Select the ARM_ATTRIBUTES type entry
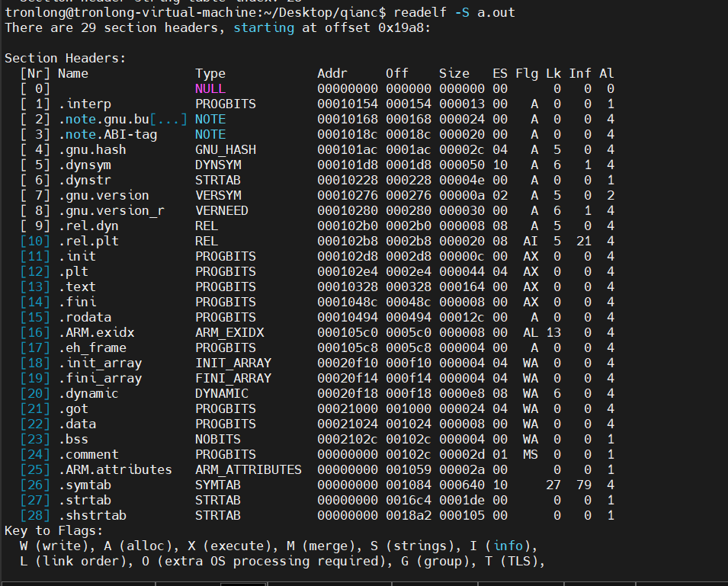The image size is (728, 586). [249, 469]
